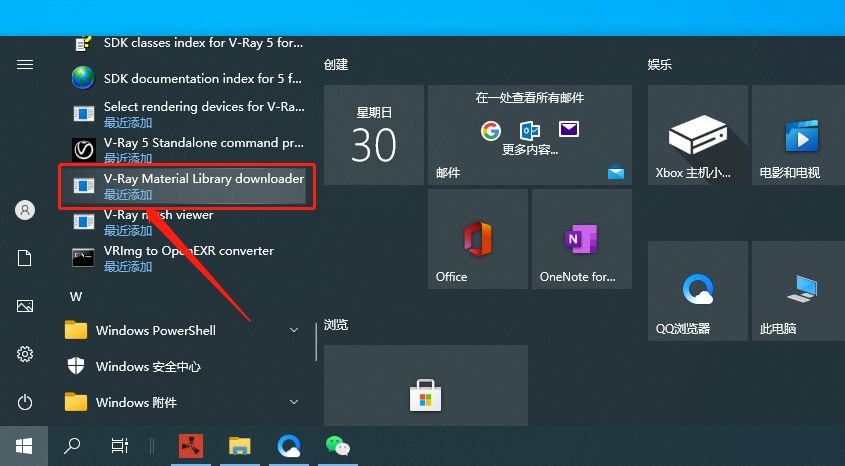845x466 pixels.
Task: Open taskbar Search magnifier
Action: click(72, 446)
